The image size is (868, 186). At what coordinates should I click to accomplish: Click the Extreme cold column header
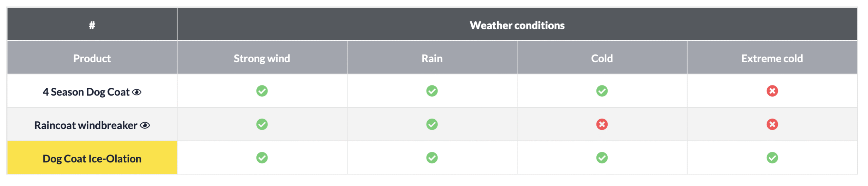point(772,59)
